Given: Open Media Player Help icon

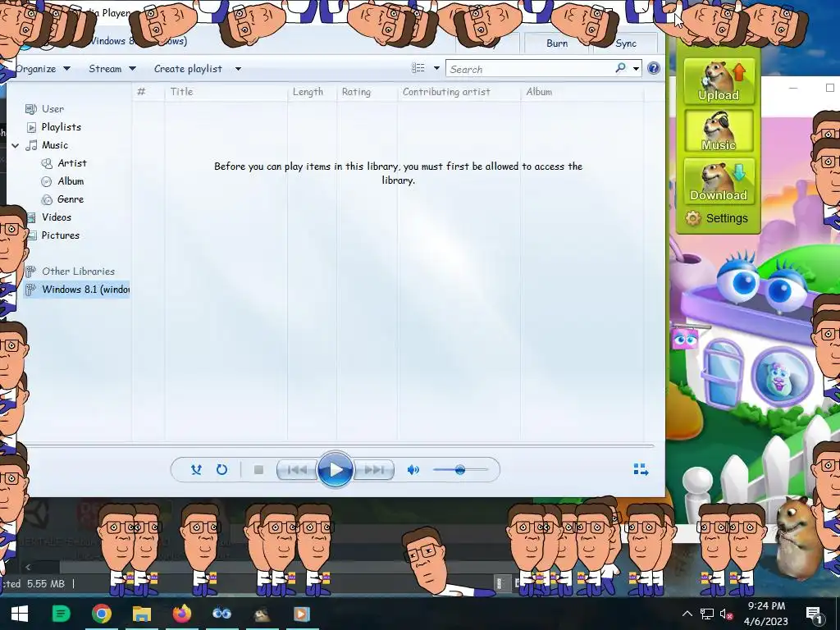Looking at the screenshot, I should tap(654, 68).
